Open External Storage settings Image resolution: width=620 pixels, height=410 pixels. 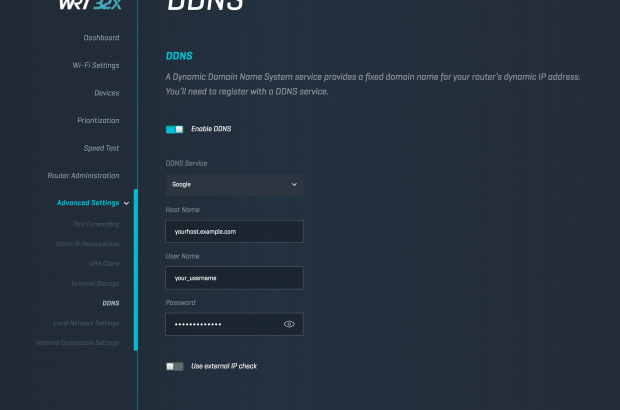95,283
